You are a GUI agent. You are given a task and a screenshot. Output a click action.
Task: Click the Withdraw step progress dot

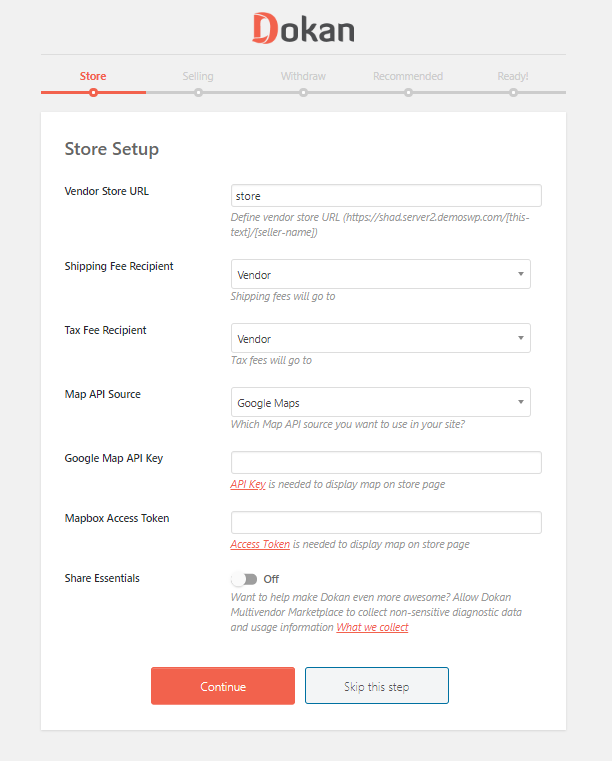point(303,92)
